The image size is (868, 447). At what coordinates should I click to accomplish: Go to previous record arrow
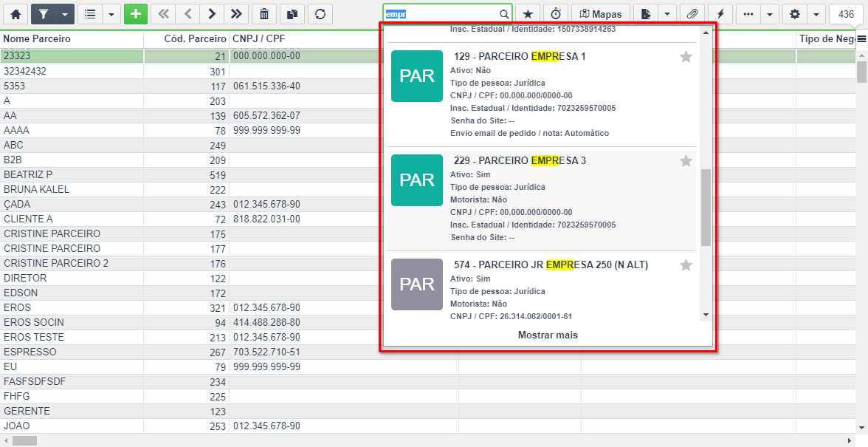coord(187,14)
